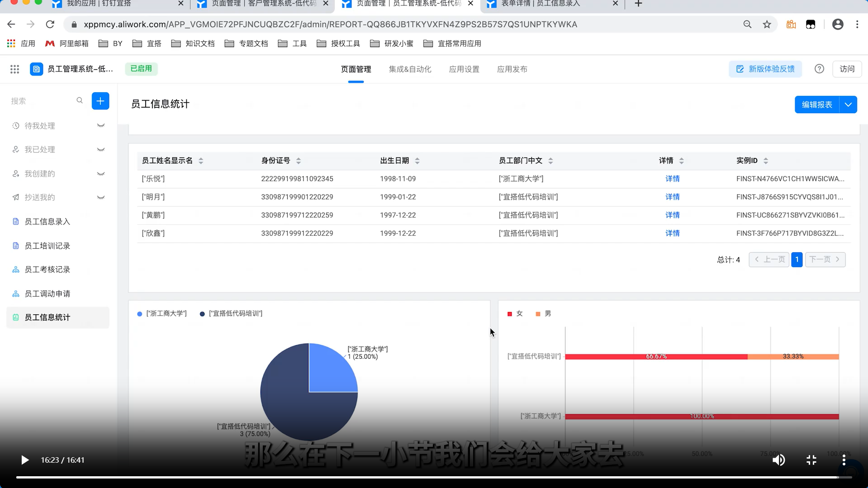Screen dimensions: 868x488
Task: Sort by 员工姓名显示名 column
Action: click(x=201, y=161)
